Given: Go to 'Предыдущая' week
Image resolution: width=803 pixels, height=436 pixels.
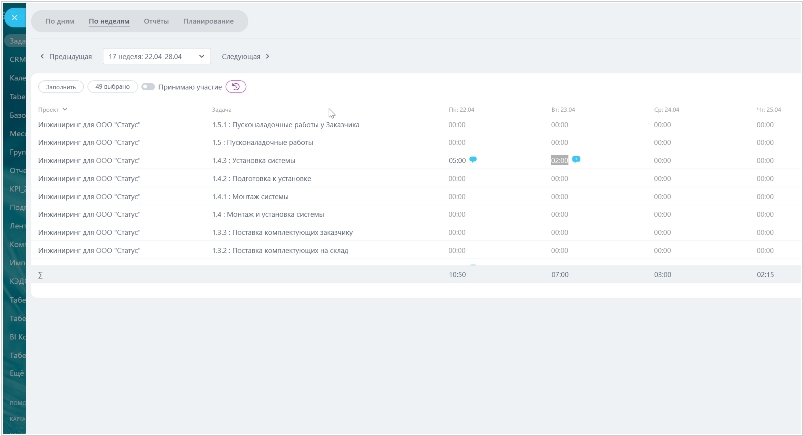Looking at the screenshot, I should point(66,56).
